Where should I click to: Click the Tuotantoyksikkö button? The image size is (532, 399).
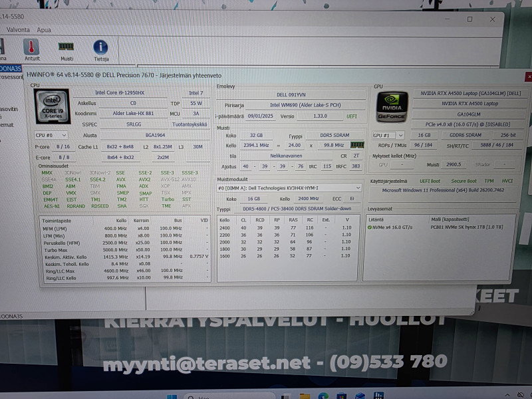click(189, 124)
